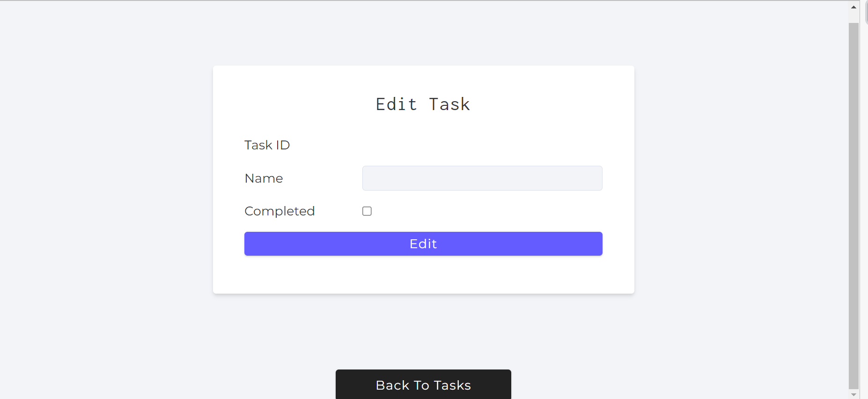Click the white card below the Edit button
This screenshot has height=399, width=868.
pos(423,274)
